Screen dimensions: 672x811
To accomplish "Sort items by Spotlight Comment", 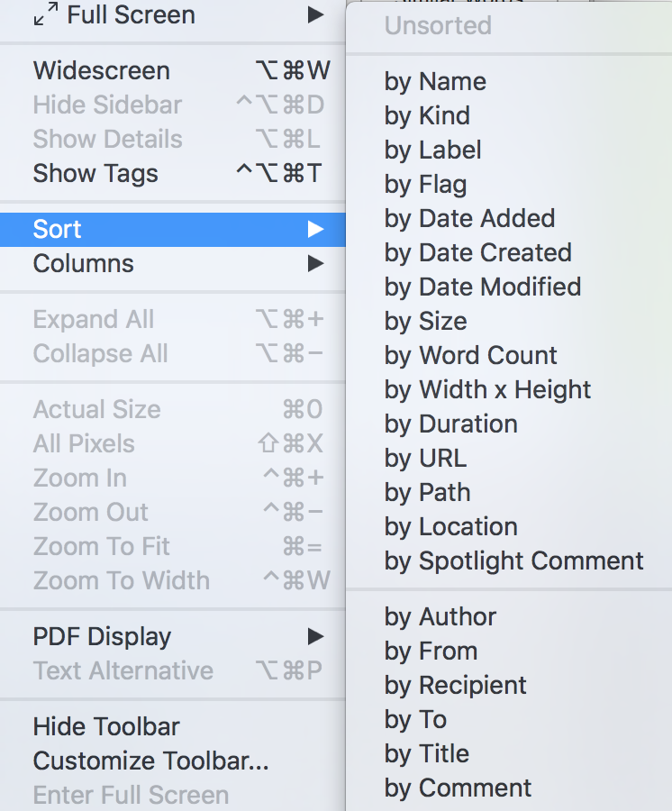I will [509, 560].
